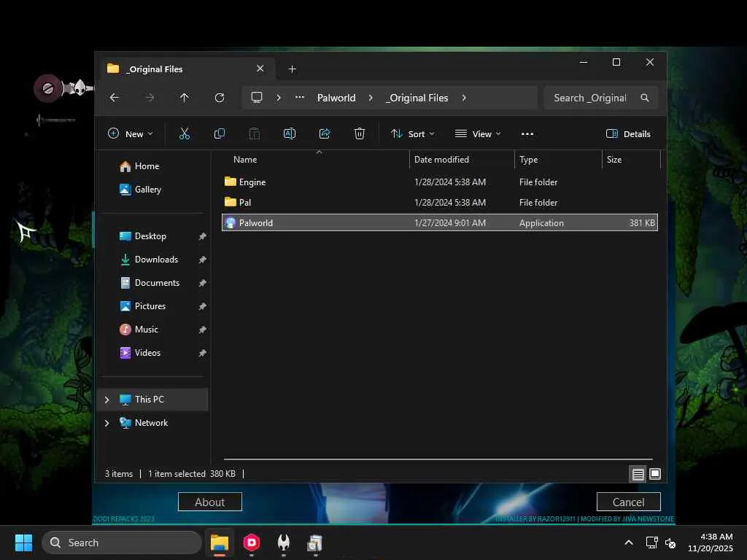This screenshot has height=560, width=747.
Task: Click the Copy icon in toolbar
Action: coord(219,133)
